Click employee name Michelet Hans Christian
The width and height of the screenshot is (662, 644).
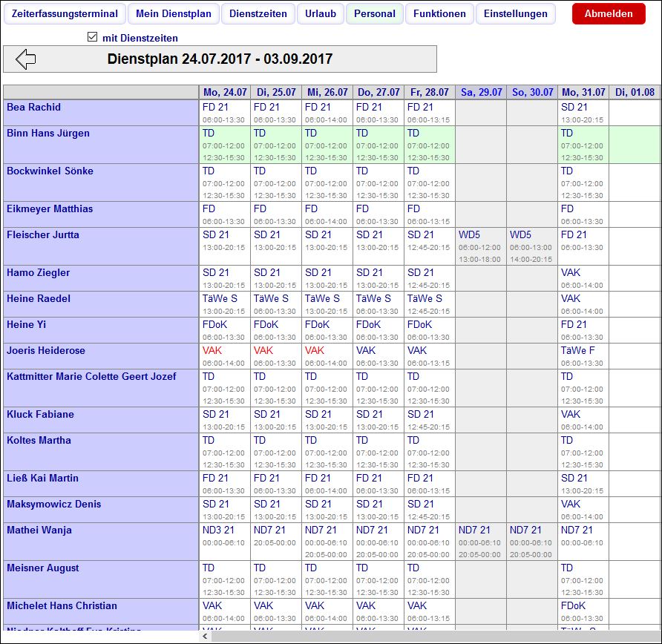62,606
